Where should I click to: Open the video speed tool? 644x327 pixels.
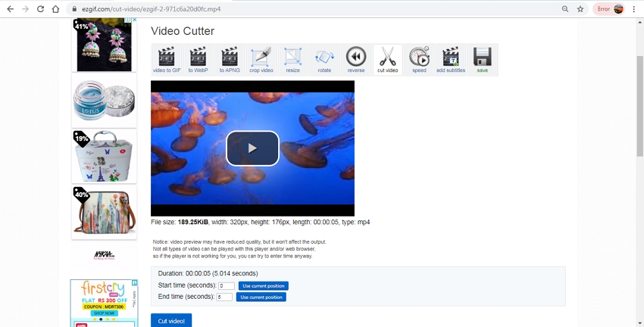pos(419,59)
